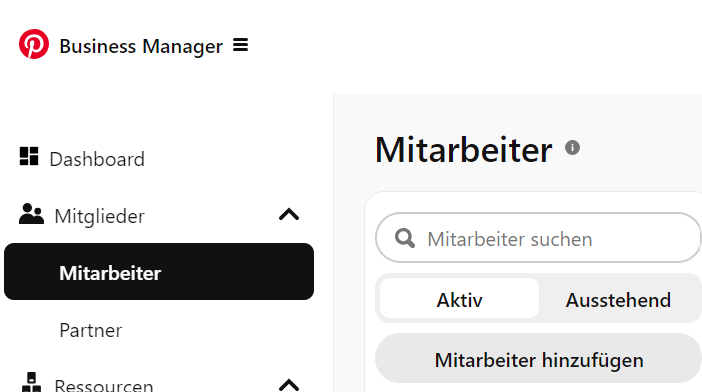Open the hamburger menu next to Business Manager
702x392 pixels.
click(x=240, y=45)
